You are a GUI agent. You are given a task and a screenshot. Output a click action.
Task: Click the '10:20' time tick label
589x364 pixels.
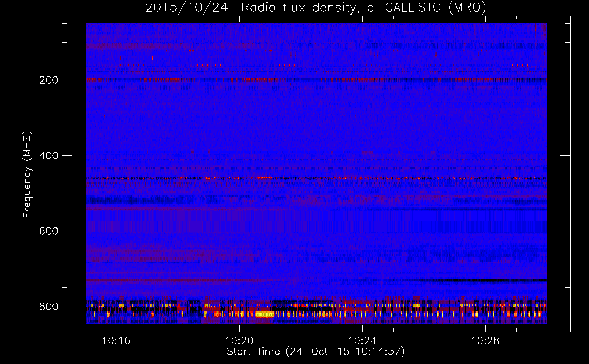[239, 341]
